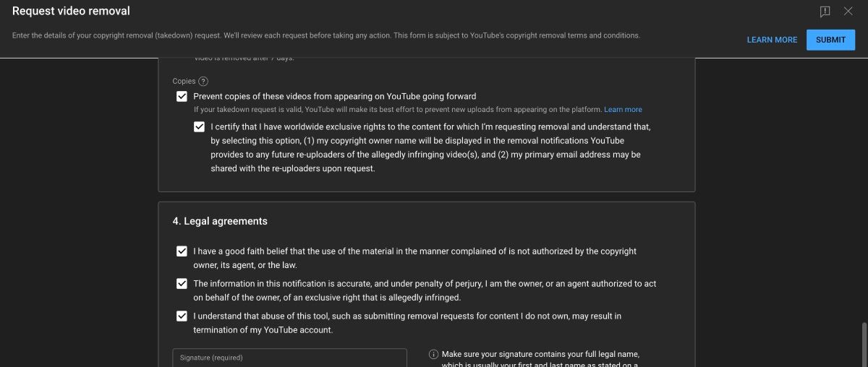The image size is (868, 367).
Task: Open the Learn more link under Prevent copies
Action: coord(623,110)
